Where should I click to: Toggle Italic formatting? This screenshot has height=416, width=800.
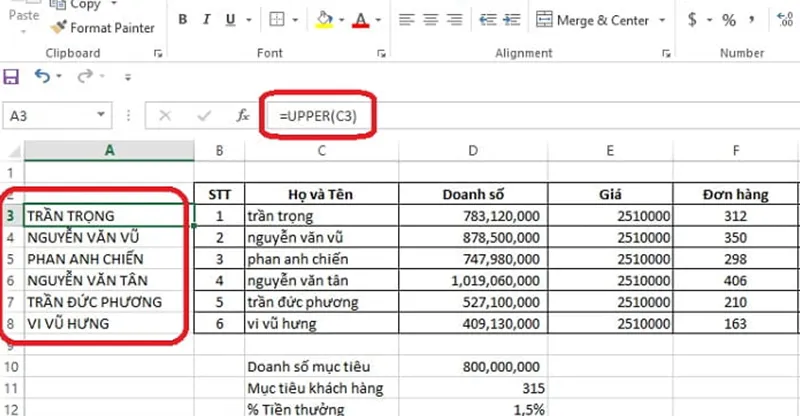click(x=207, y=20)
